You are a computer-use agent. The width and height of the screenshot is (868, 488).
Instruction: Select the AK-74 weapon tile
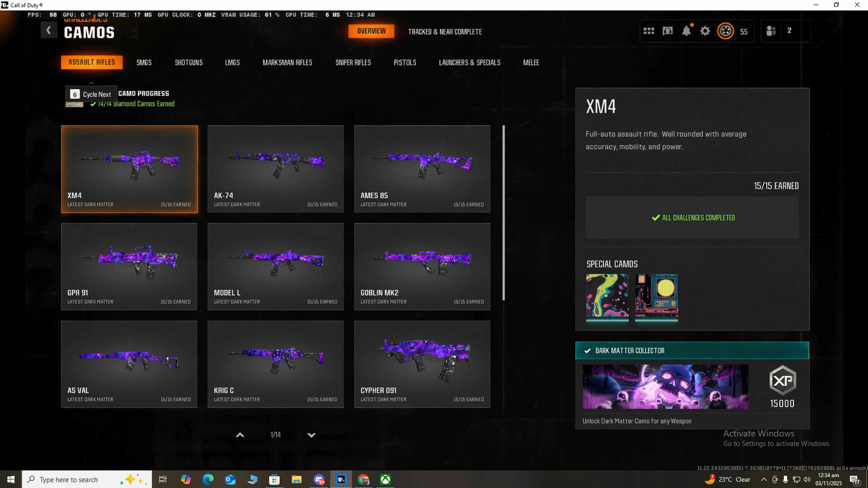(x=275, y=169)
